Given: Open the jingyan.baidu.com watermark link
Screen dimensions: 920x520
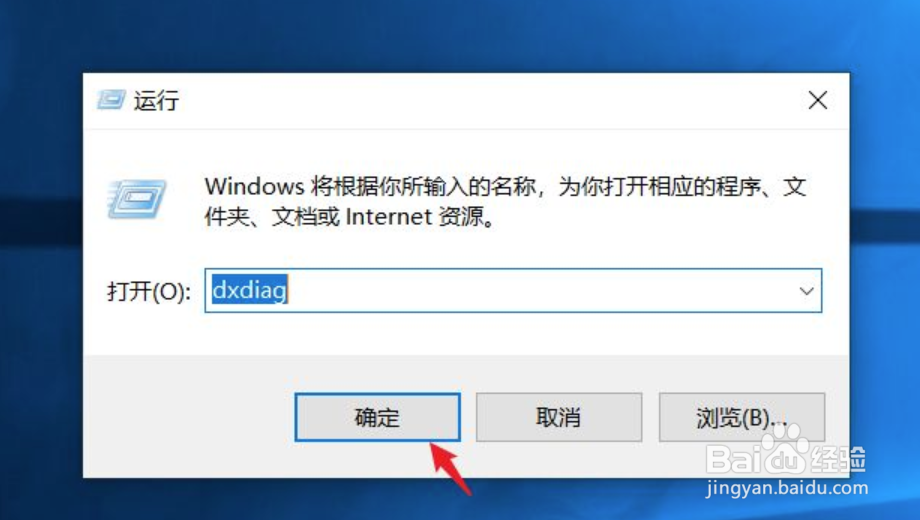Looking at the screenshot, I should [787, 488].
